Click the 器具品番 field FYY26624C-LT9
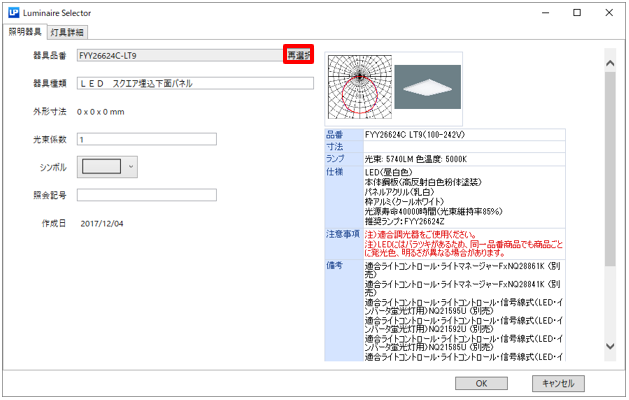The image size is (629, 400). [179, 55]
